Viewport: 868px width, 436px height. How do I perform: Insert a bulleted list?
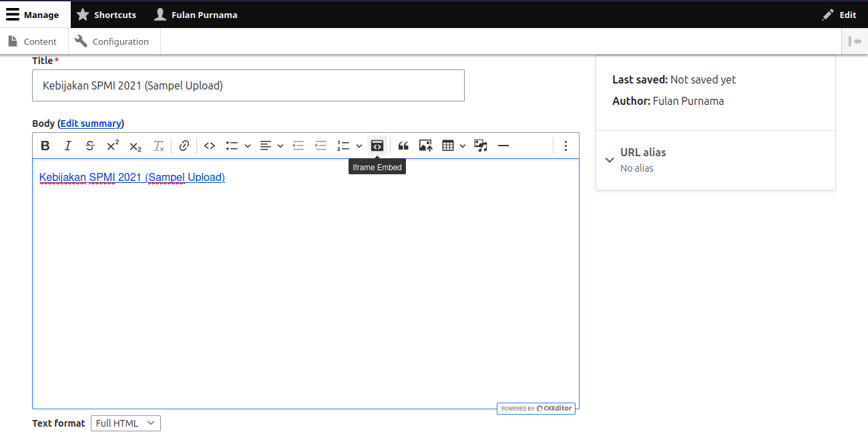pos(232,146)
